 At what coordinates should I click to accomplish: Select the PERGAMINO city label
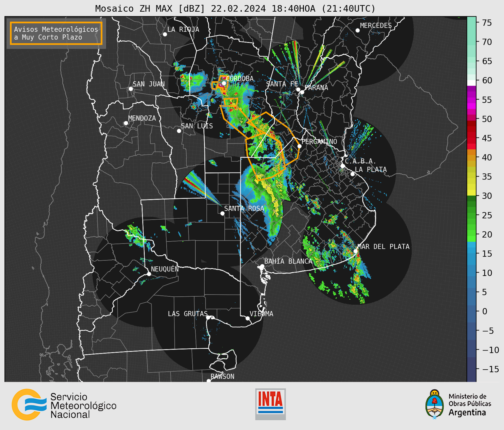pos(319,141)
